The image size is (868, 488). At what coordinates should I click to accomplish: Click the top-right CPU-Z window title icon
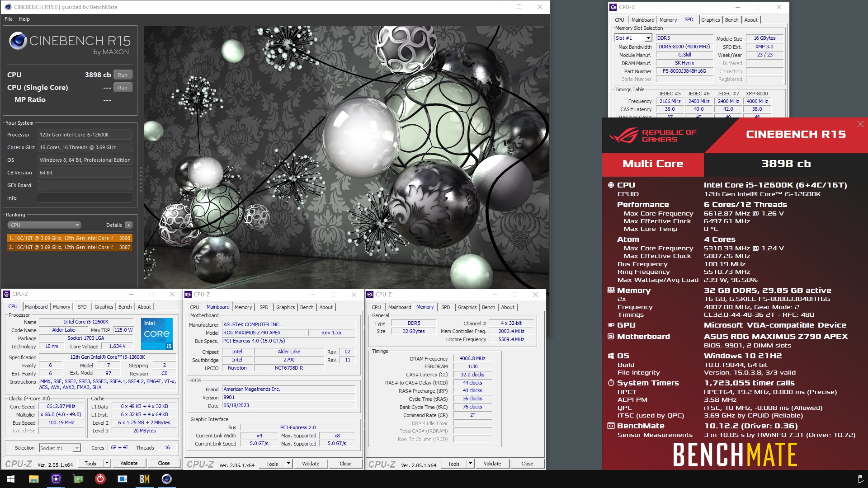click(613, 7)
